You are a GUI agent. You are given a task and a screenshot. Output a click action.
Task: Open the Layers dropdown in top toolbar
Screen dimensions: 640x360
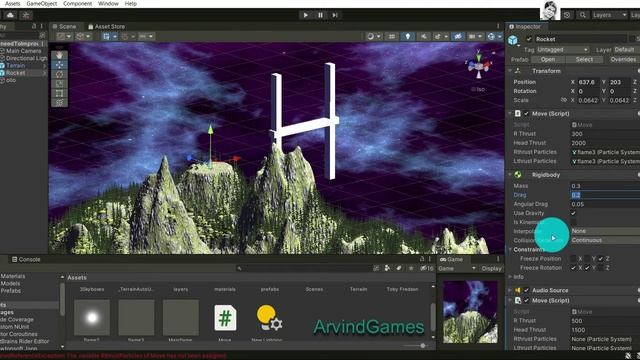[609, 15]
